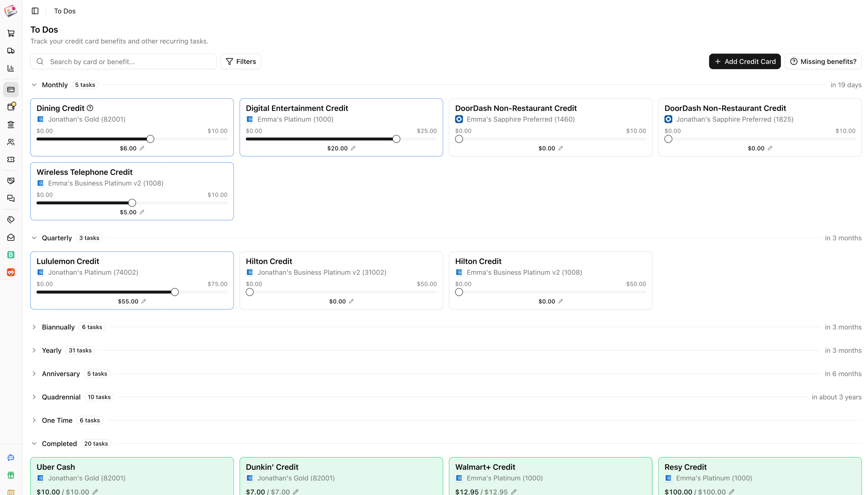The height and width of the screenshot is (495, 868).
Task: Click the "5 tasks" badge next to Monthly
Action: coord(85,85)
